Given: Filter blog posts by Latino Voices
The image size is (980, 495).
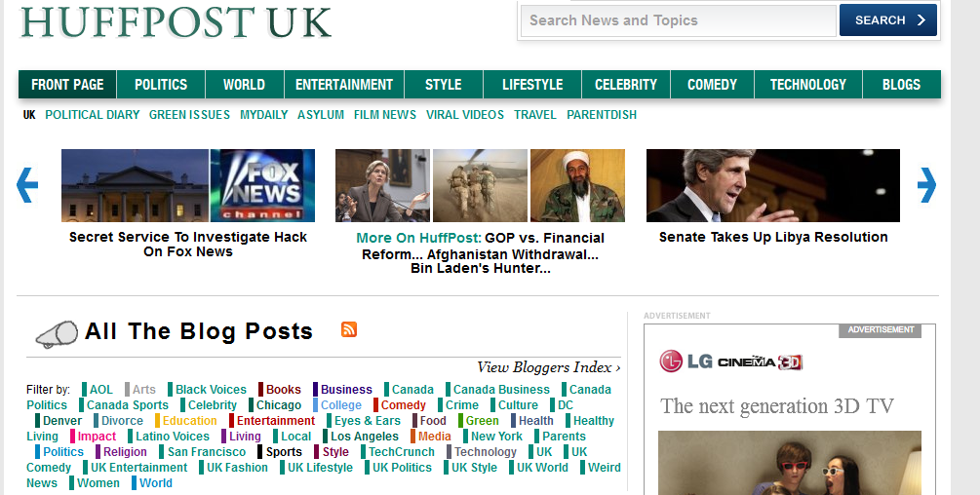Looking at the screenshot, I should (x=172, y=437).
